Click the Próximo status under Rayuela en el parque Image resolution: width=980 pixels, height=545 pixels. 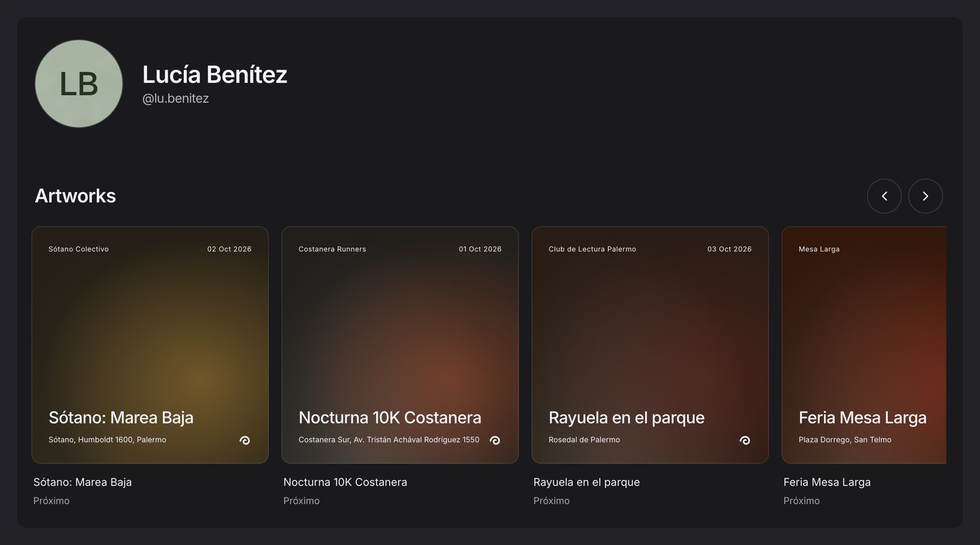click(x=551, y=501)
